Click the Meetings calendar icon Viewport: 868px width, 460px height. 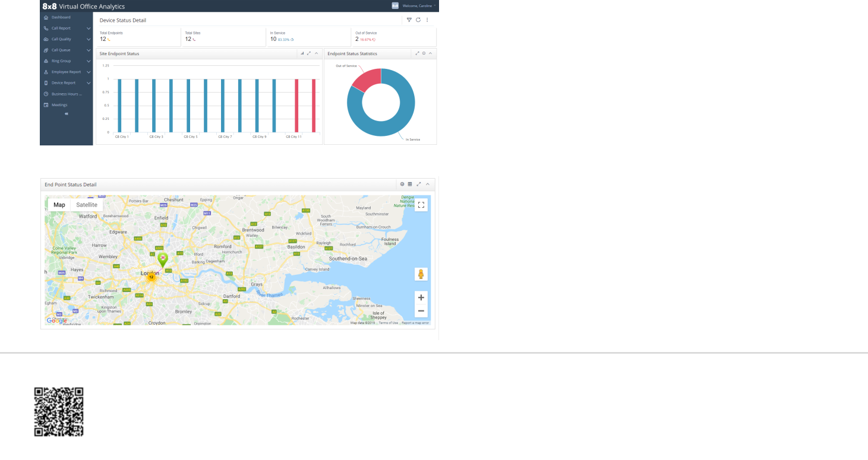coord(46,105)
